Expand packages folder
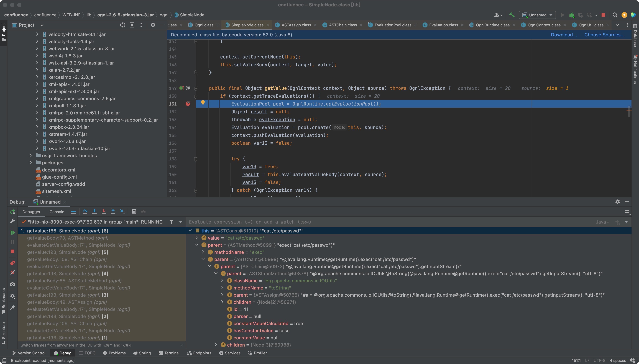This screenshot has width=639, height=364. (x=31, y=163)
